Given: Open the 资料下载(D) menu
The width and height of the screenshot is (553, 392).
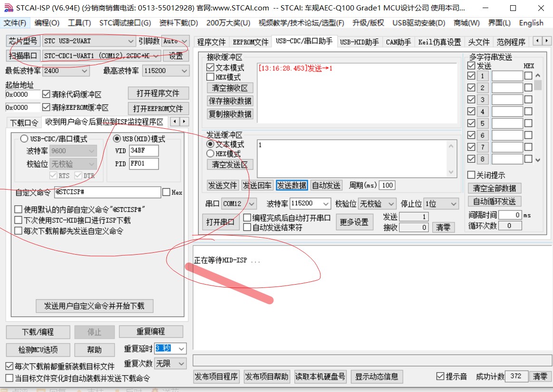Looking at the screenshot, I should coord(178,23).
